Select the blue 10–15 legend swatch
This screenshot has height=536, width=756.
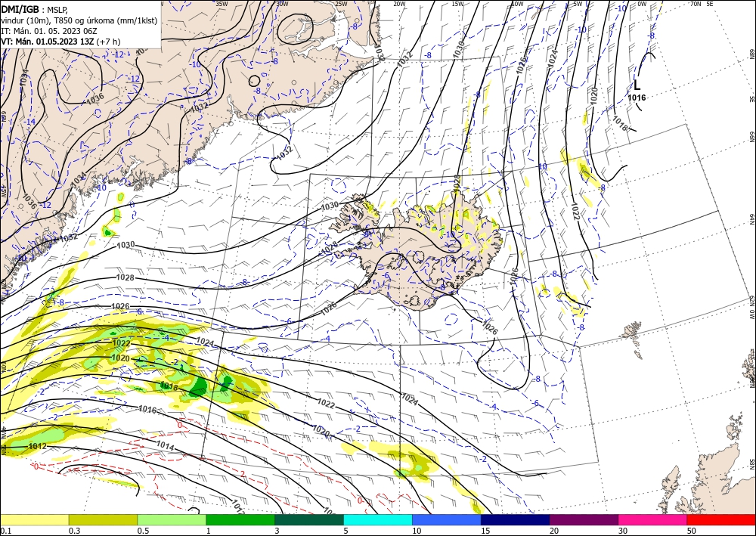pos(447,519)
